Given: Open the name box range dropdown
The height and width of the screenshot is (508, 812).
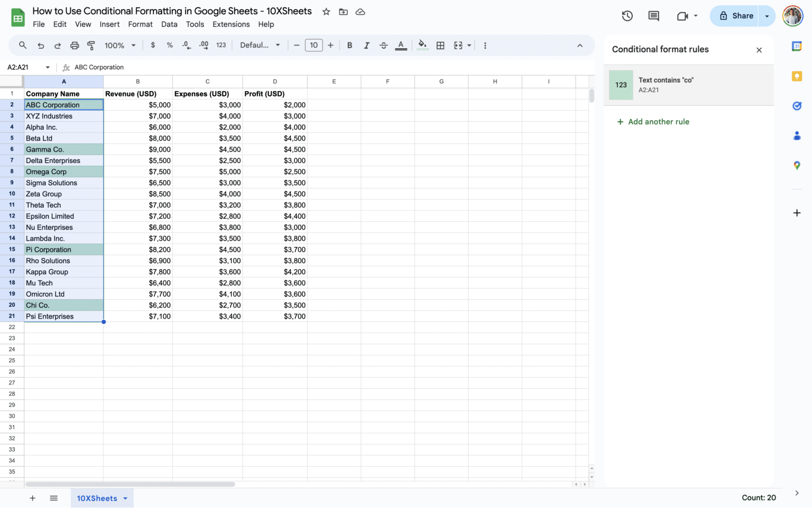Looking at the screenshot, I should pos(48,67).
